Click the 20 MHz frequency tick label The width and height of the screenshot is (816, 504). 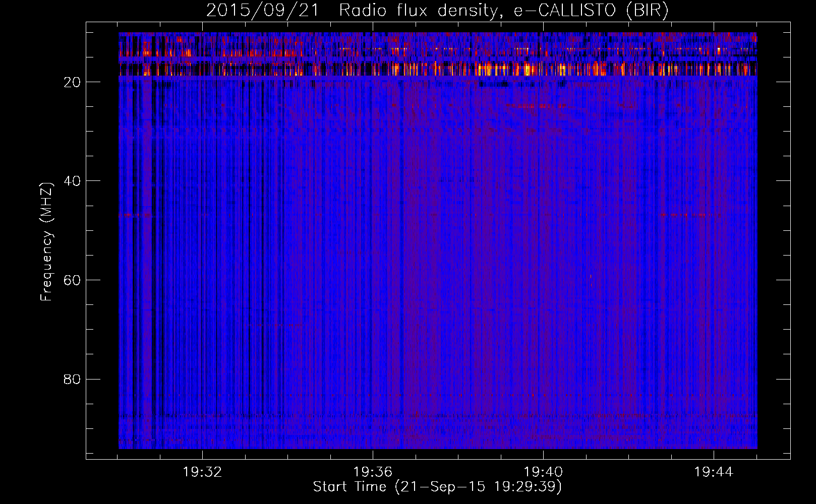72,82
